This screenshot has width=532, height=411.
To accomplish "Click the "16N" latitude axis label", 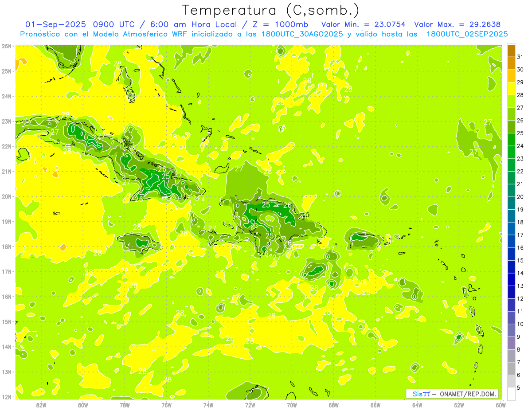I will click(7, 297).
